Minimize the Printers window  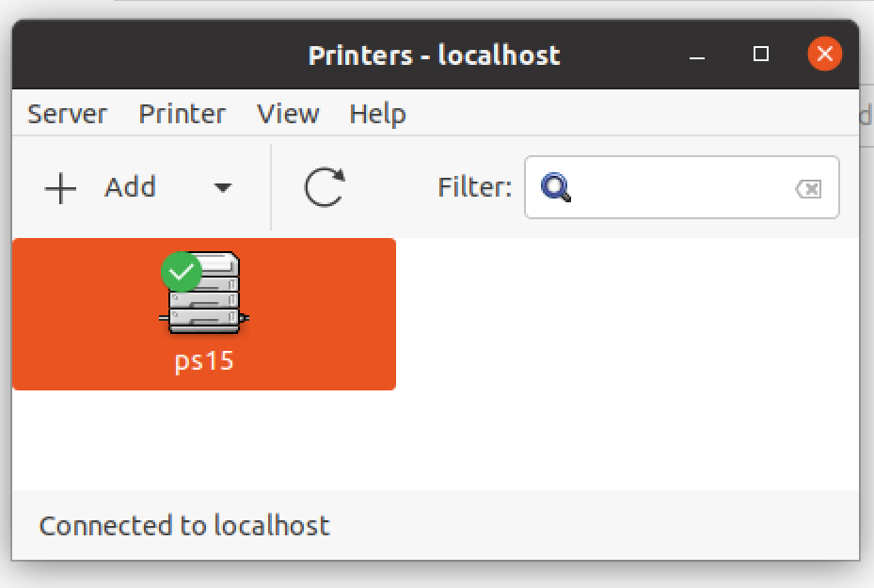[x=697, y=55]
